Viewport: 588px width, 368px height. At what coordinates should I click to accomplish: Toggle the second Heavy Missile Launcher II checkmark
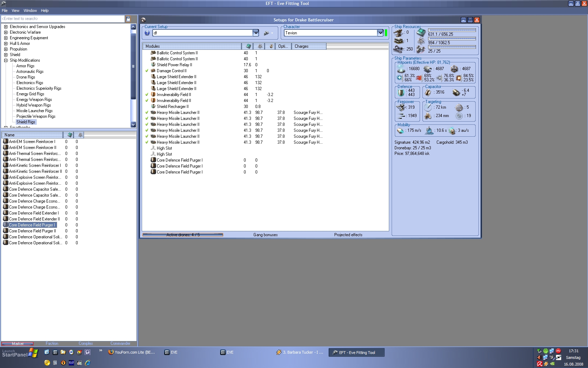[147, 118]
